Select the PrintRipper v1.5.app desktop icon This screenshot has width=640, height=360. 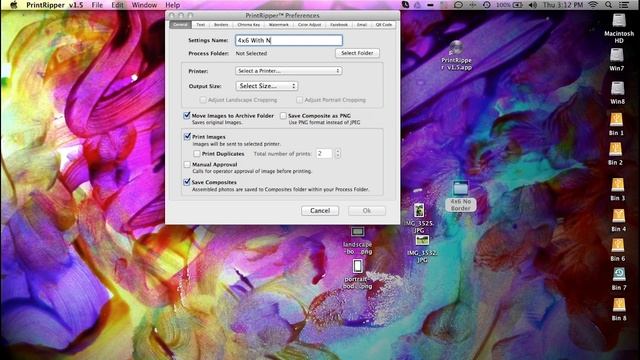(456, 48)
